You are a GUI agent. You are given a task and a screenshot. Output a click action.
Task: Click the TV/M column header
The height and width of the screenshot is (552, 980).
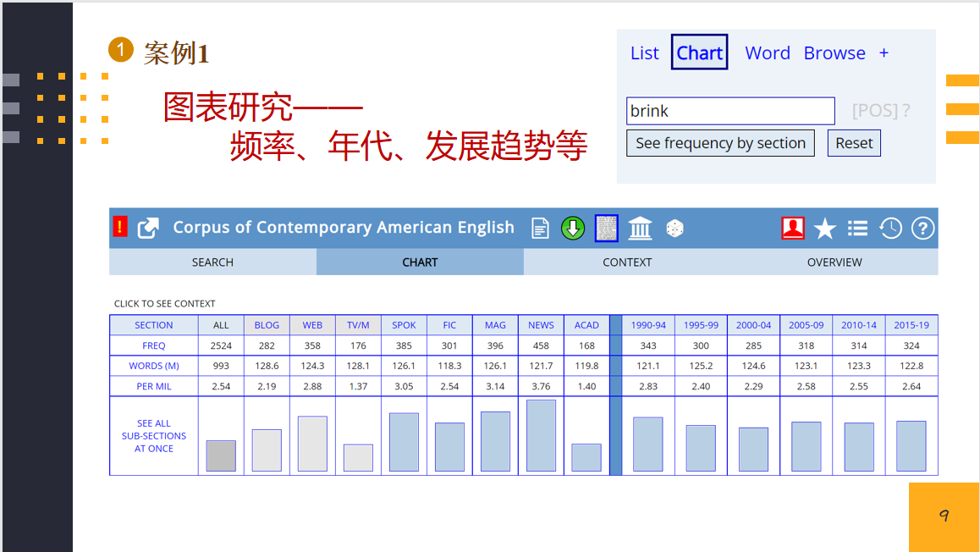(x=358, y=325)
